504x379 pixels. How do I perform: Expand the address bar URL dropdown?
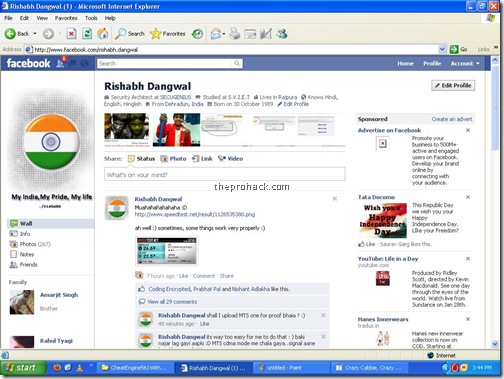[442, 49]
